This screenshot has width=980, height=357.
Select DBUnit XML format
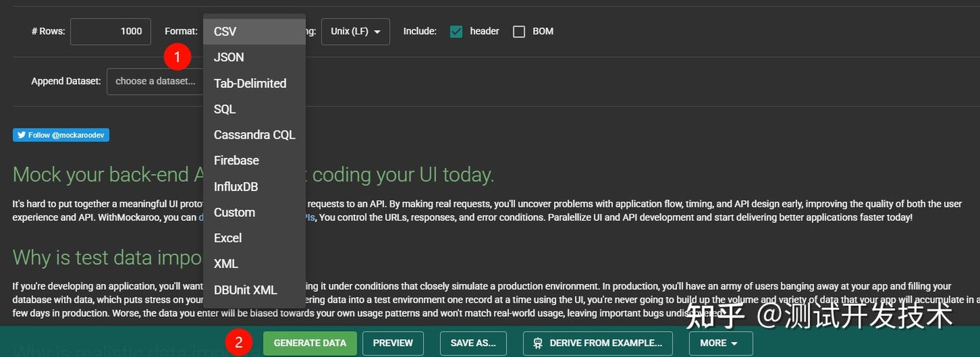click(x=245, y=290)
